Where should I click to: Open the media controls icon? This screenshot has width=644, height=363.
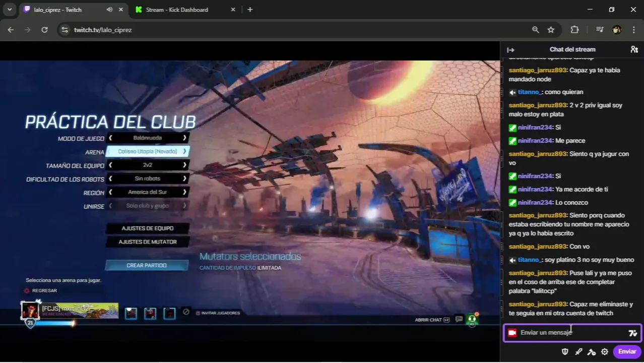pos(600,30)
